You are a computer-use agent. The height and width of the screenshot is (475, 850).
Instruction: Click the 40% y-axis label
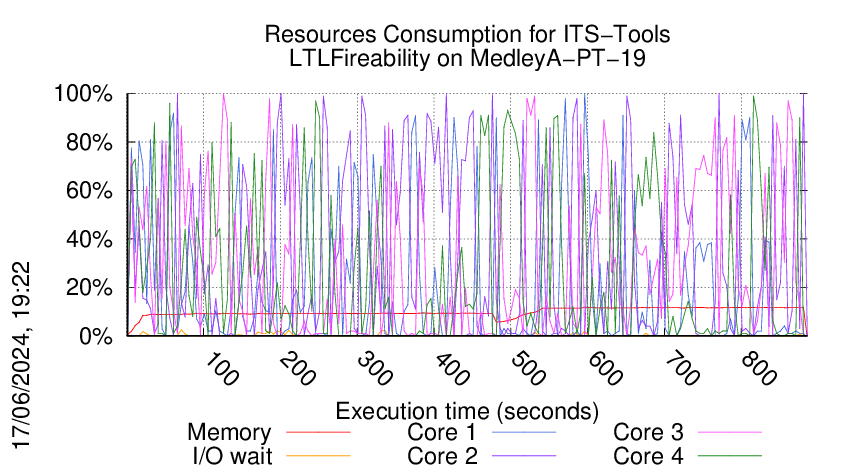89,239
